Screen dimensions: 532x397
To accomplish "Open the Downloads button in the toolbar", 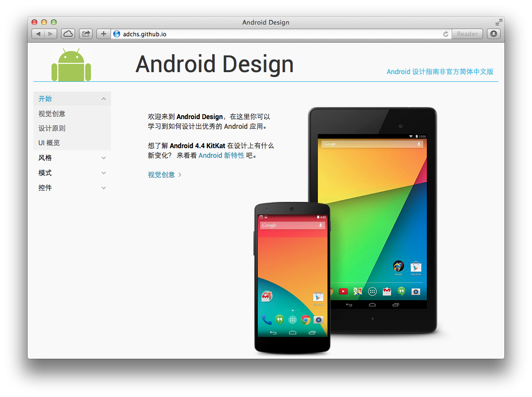I will click(494, 34).
